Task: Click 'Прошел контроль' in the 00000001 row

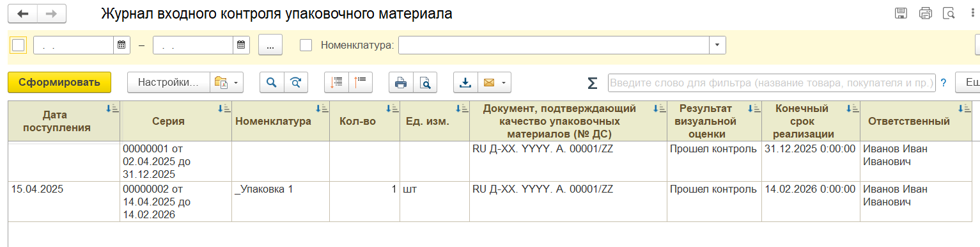Action: (x=715, y=161)
